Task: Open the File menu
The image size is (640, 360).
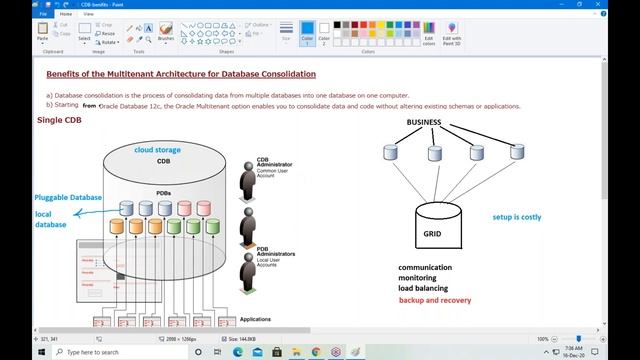Action: [43, 14]
